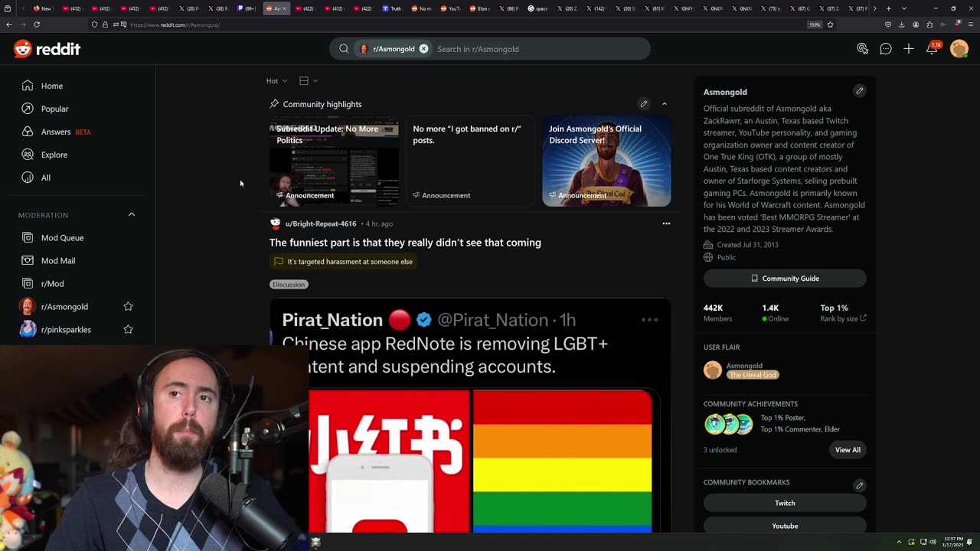Click the tweet's three-dots menu in image
Viewport: 980px width, 551px height.
(649, 320)
